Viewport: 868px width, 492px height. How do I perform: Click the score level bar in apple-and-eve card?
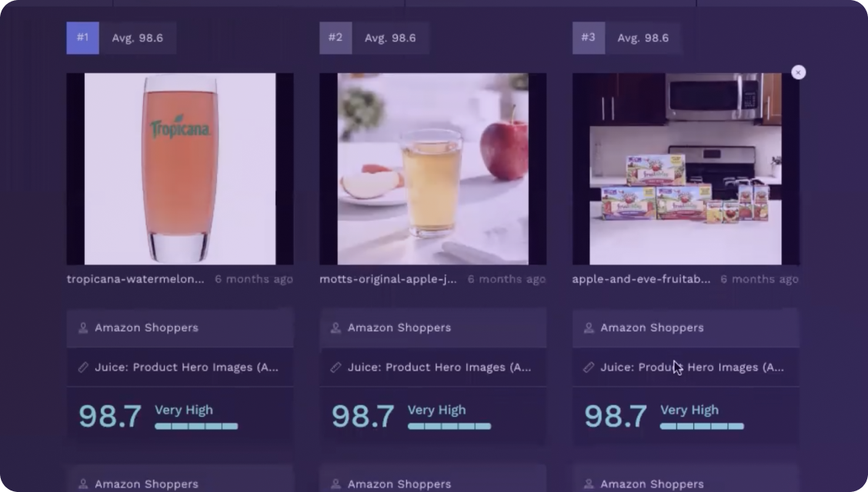(x=702, y=426)
